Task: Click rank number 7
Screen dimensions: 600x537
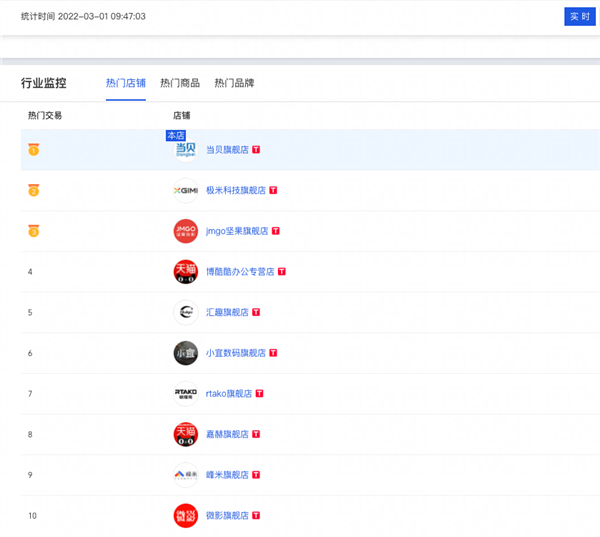Action: point(30,393)
